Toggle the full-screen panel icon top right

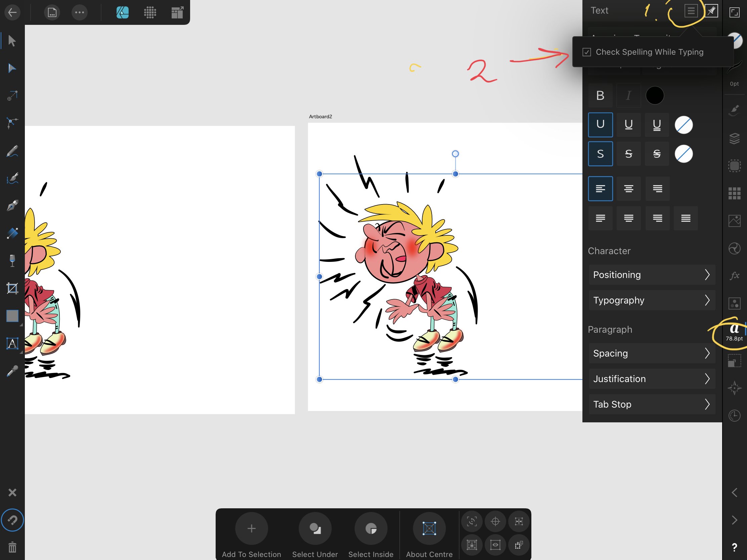coord(735,12)
